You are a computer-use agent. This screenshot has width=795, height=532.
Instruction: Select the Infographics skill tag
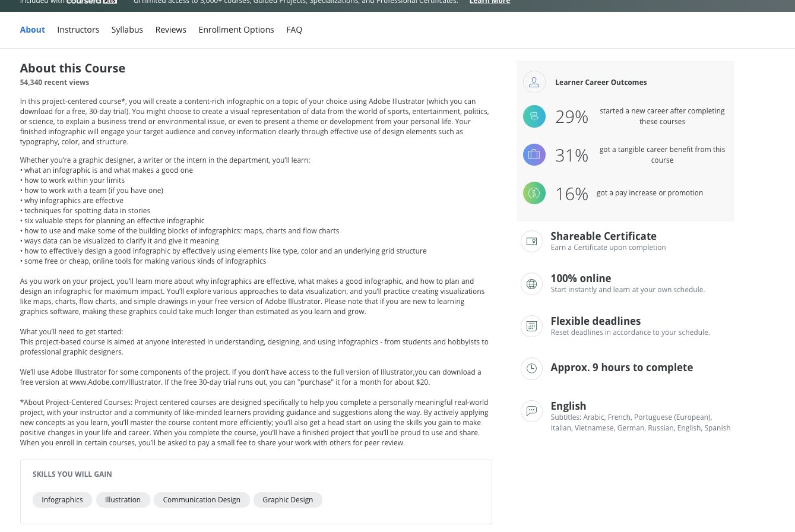tap(62, 500)
